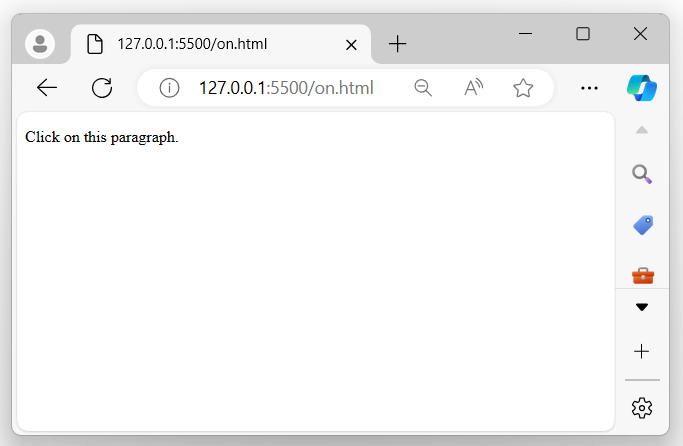
Task: View site information icon
Action: coord(169,88)
